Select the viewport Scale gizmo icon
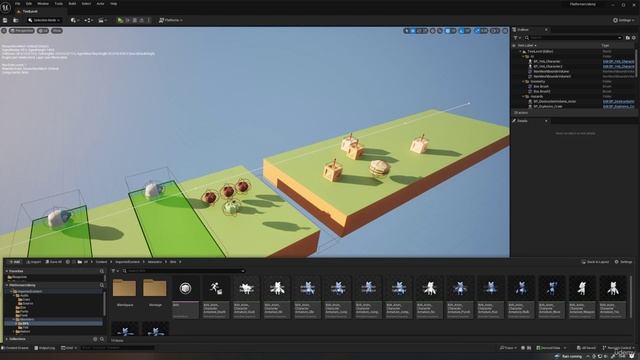640x360 pixels. (x=425, y=31)
